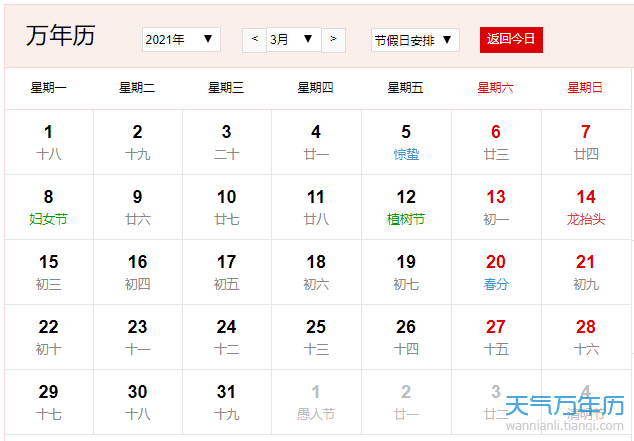The width and height of the screenshot is (634, 441).
Task: Select March 28 十六
Action: tap(586, 337)
